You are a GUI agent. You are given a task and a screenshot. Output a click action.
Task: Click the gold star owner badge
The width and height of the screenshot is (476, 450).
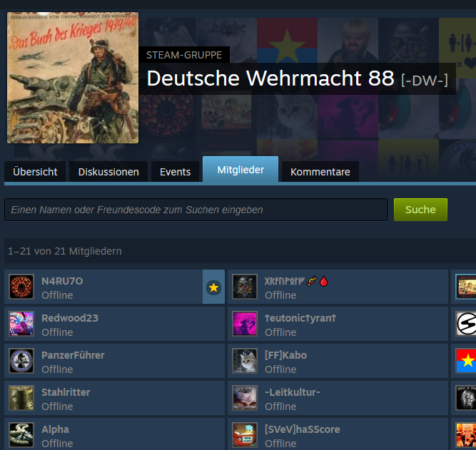coord(213,287)
